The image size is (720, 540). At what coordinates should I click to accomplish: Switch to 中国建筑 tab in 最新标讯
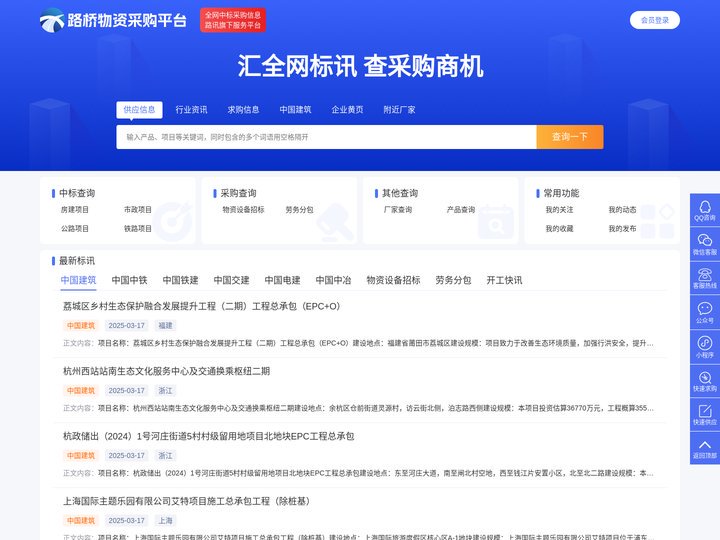tap(79, 280)
